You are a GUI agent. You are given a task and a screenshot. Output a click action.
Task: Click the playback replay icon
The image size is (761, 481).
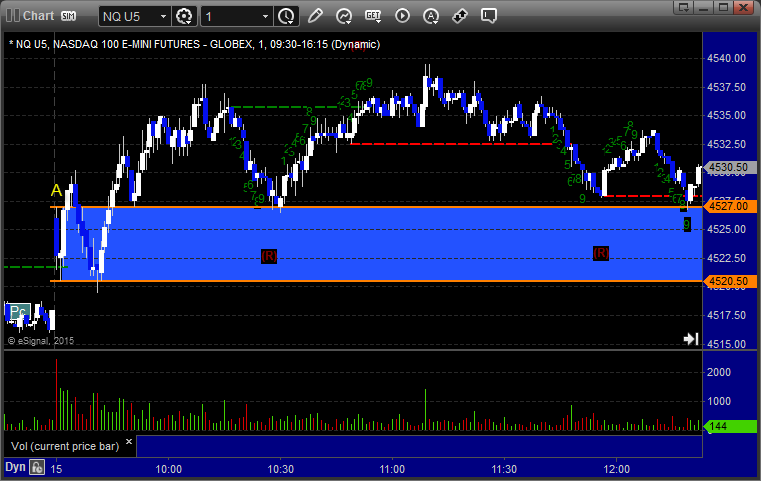(402, 16)
